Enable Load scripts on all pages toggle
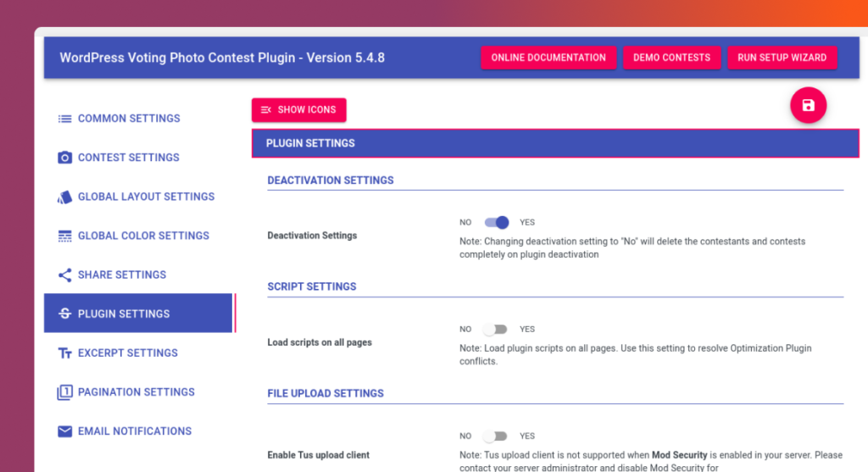This screenshot has height=472, width=868. click(495, 329)
